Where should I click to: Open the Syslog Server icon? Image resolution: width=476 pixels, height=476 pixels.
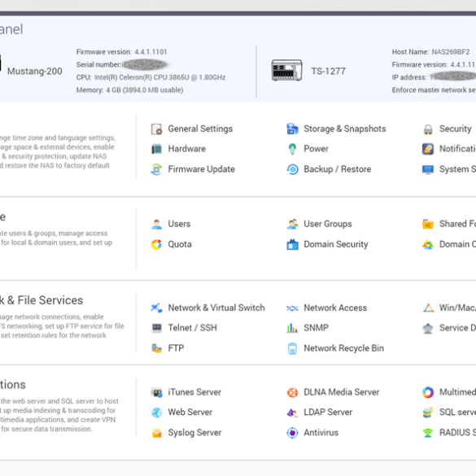point(157,433)
